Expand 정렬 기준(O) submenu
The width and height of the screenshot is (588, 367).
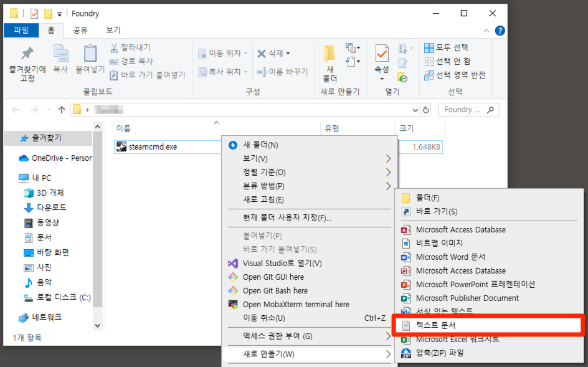point(310,172)
